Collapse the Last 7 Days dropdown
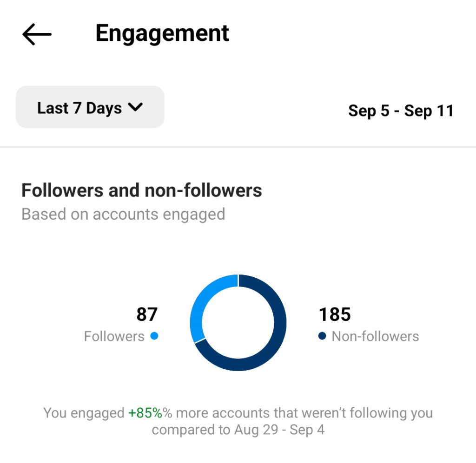This screenshot has height=463, width=476. 90,107
